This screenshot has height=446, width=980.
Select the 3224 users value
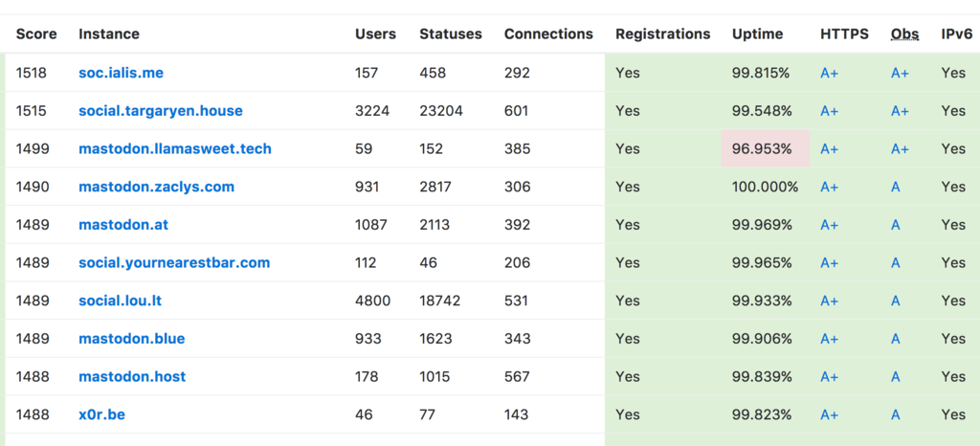(372, 111)
